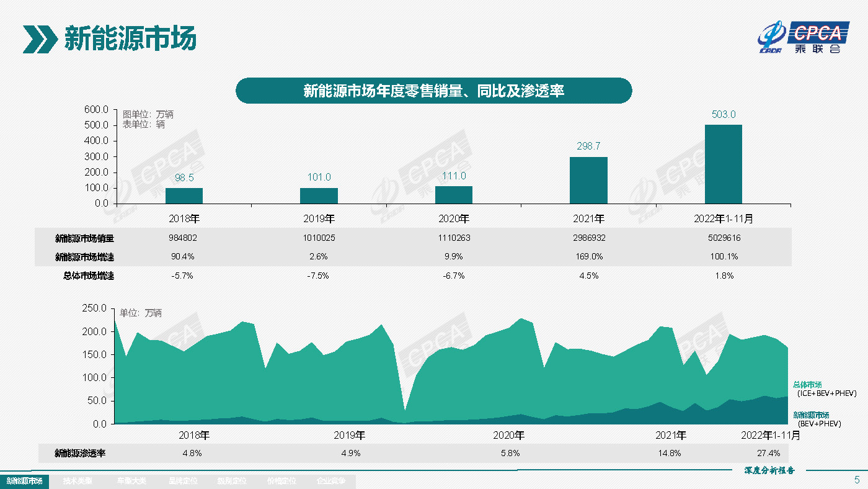Image resolution: width=868 pixels, height=489 pixels.
Task: Click the growth value 2.6%
Action: click(319, 257)
